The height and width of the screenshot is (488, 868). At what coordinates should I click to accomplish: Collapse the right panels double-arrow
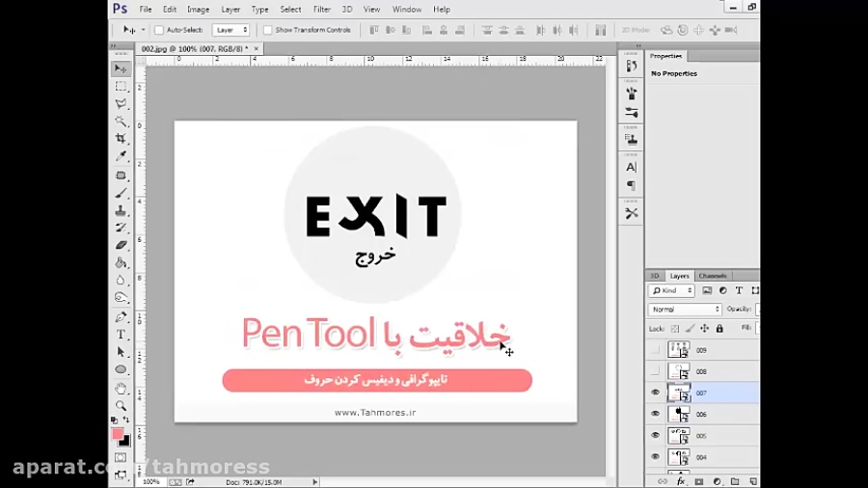(638, 46)
